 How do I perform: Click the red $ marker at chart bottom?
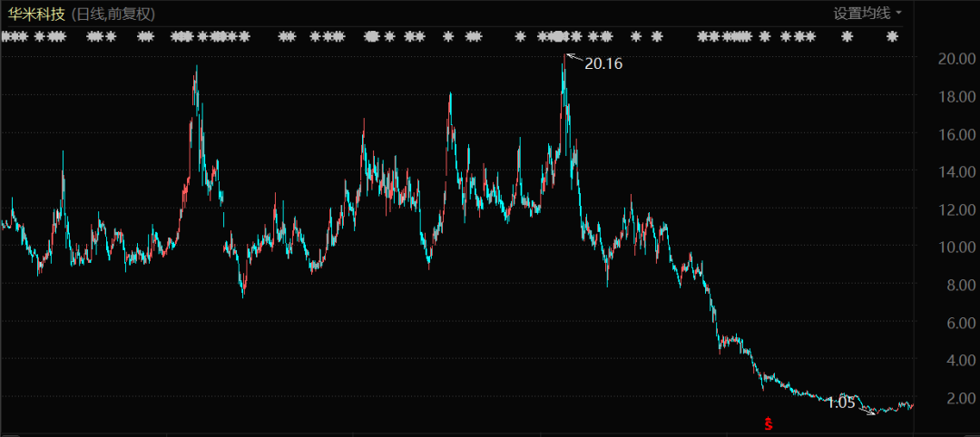(x=769, y=422)
